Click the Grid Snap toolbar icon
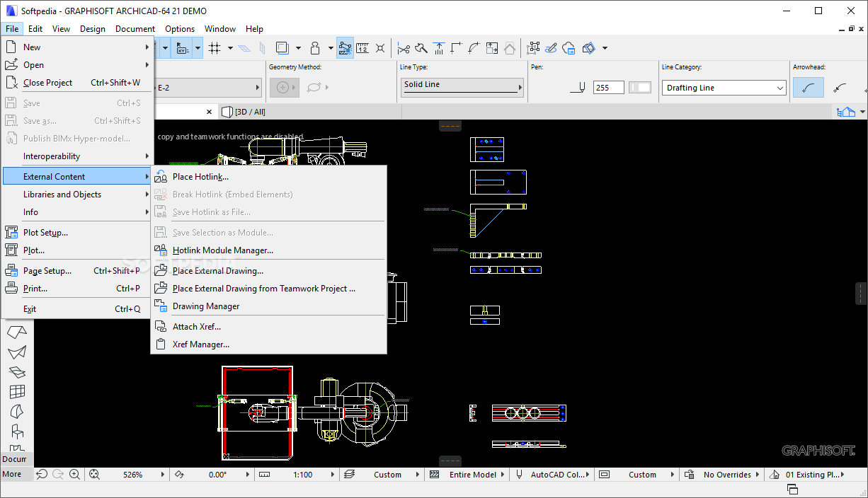The width and height of the screenshot is (868, 498). (215, 48)
